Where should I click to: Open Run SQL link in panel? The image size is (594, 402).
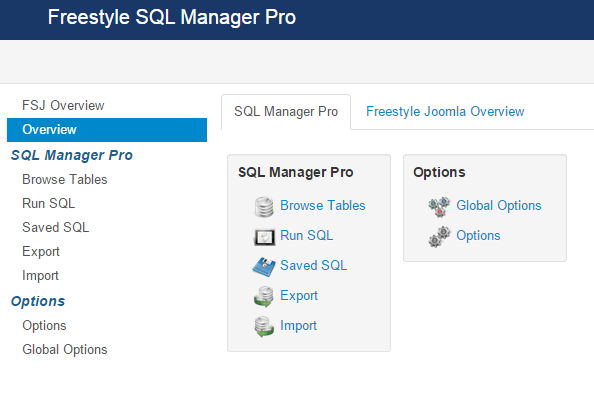pos(306,235)
